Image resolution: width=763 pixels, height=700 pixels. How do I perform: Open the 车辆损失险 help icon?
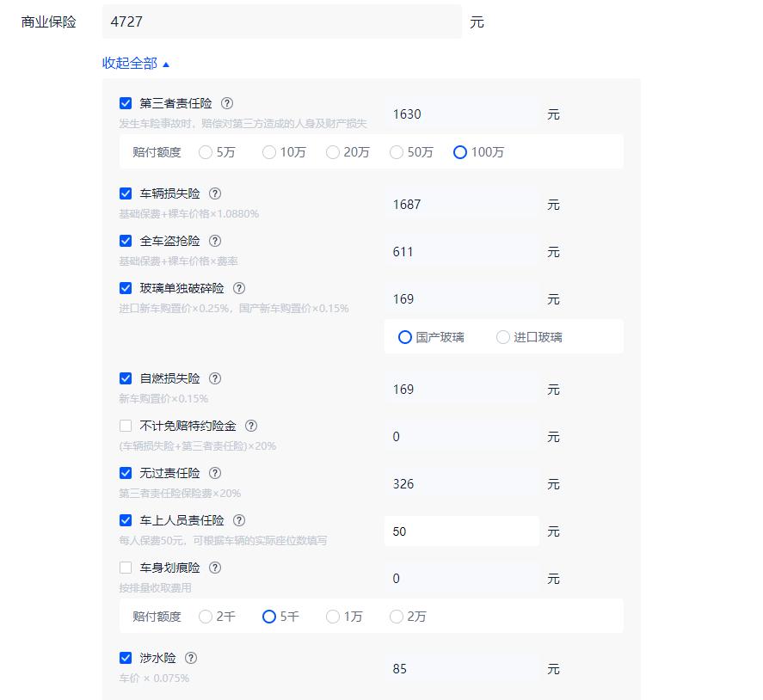click(x=215, y=193)
